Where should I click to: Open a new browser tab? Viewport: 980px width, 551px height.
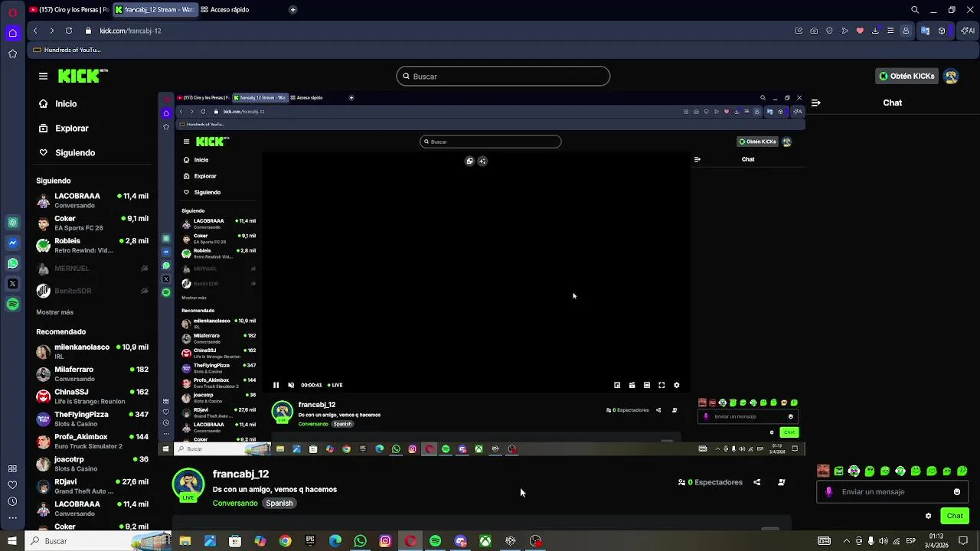point(293,10)
